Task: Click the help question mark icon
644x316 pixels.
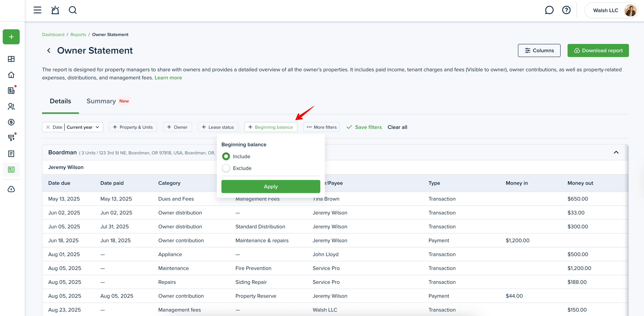Action: (566, 10)
